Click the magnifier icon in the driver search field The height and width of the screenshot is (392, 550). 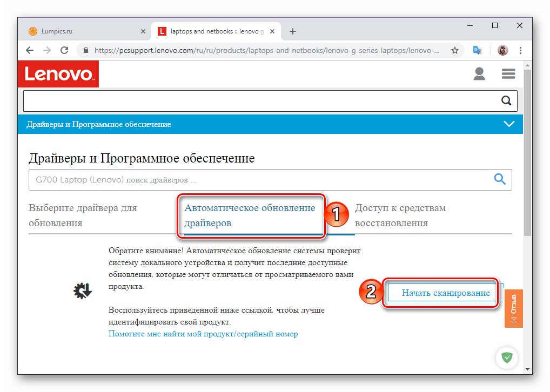(x=499, y=179)
